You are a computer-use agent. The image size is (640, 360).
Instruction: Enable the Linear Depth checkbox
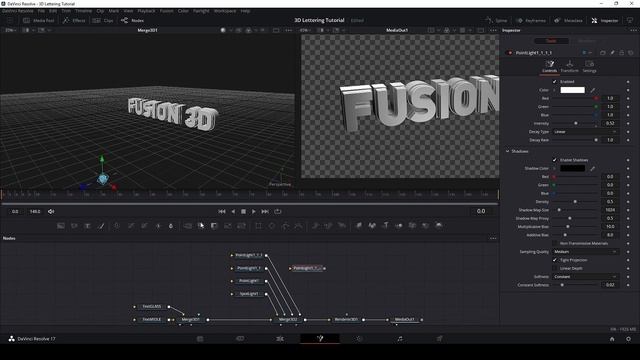pyautogui.click(x=554, y=268)
